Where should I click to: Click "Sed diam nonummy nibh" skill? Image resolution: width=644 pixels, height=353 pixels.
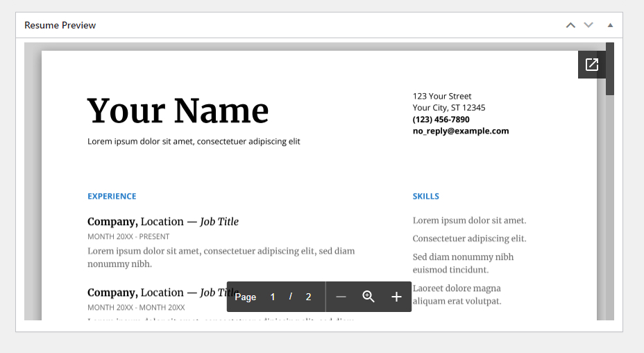click(x=464, y=257)
